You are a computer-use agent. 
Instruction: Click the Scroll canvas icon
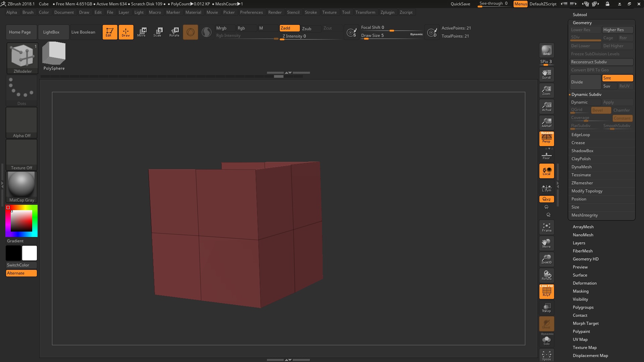click(x=547, y=74)
